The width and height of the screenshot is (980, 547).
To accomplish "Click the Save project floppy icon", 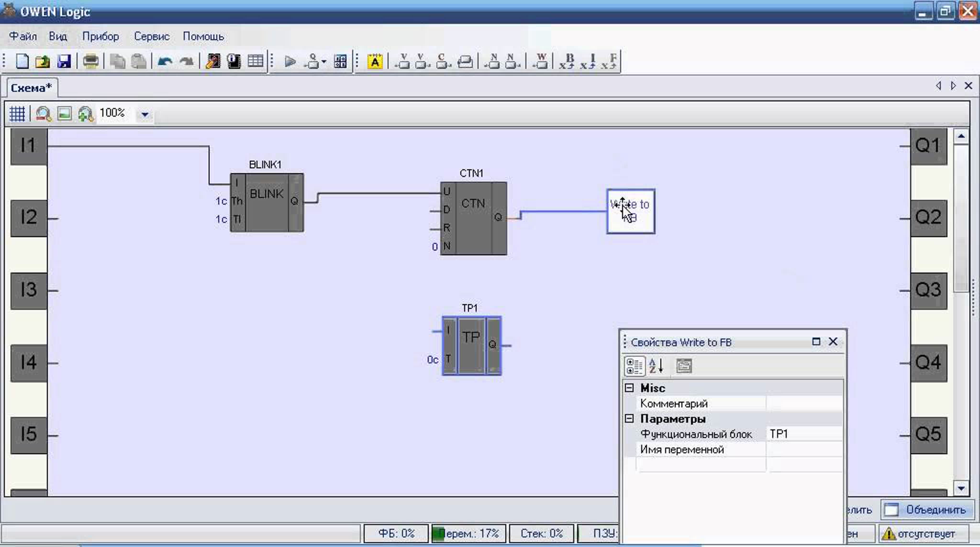I will point(64,61).
